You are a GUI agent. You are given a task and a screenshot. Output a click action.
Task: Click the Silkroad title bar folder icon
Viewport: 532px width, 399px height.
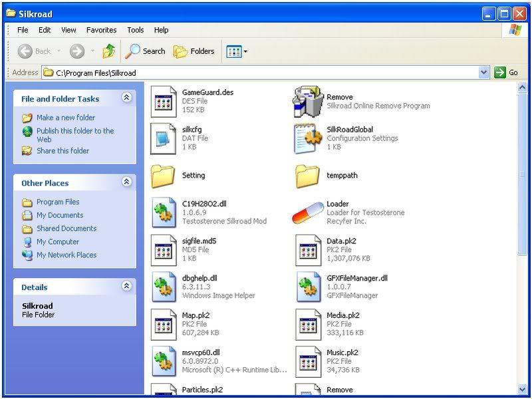pyautogui.click(x=11, y=13)
